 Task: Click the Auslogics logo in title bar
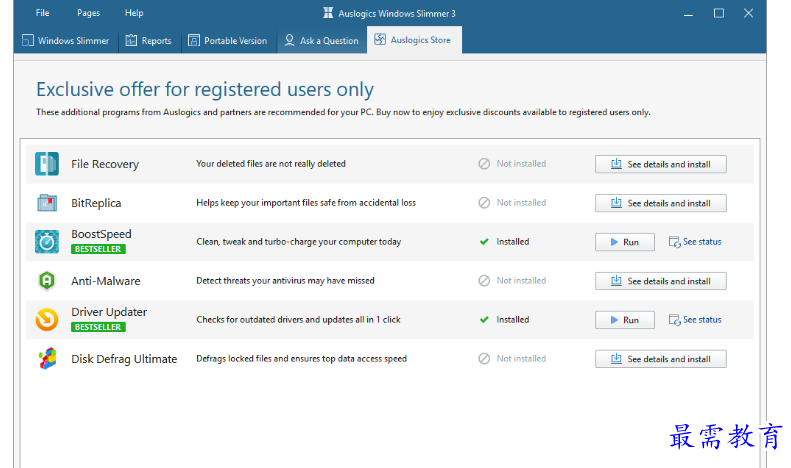tap(329, 13)
